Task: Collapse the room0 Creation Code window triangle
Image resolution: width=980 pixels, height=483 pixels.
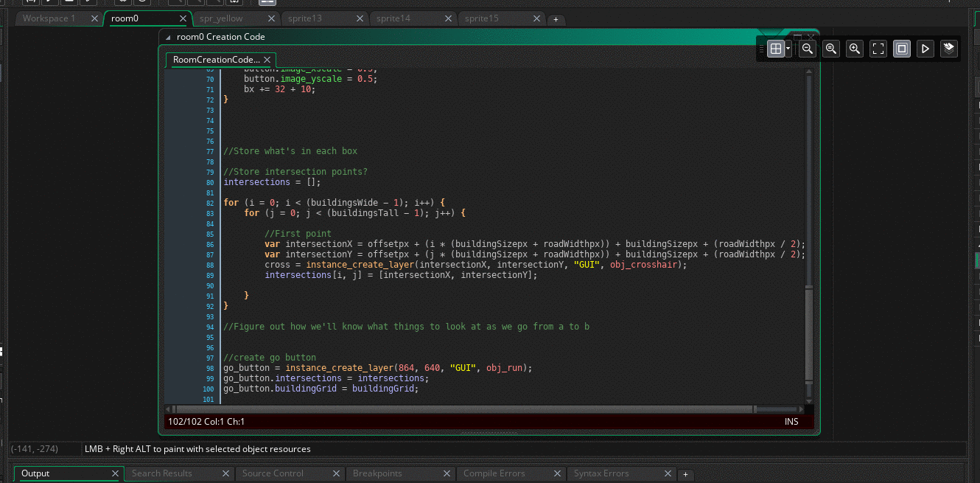Action: [x=168, y=37]
